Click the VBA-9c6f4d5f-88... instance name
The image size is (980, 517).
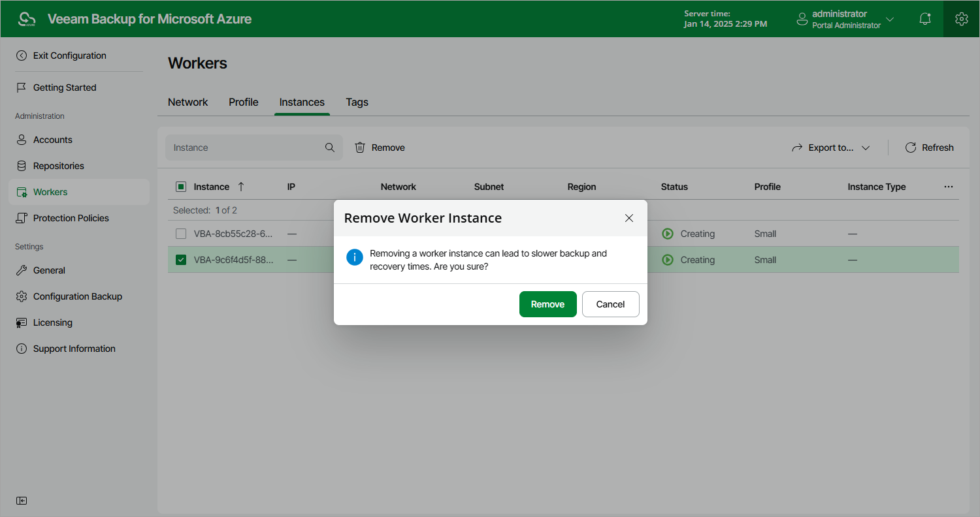pos(234,260)
